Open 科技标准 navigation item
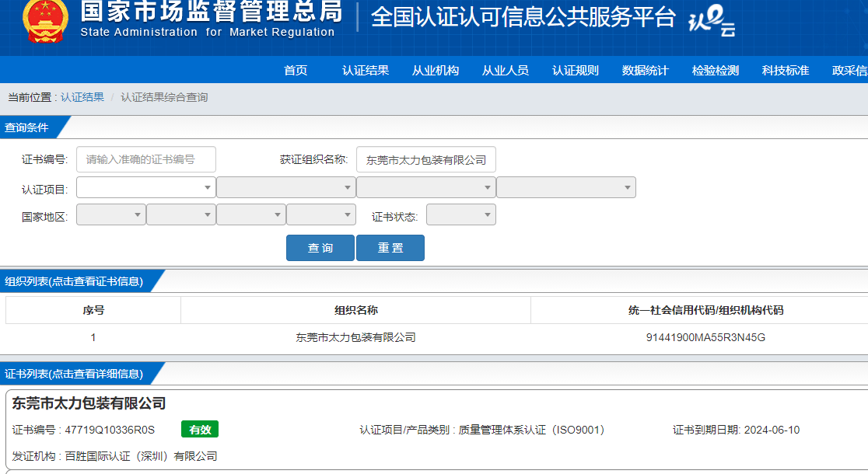 (x=786, y=70)
